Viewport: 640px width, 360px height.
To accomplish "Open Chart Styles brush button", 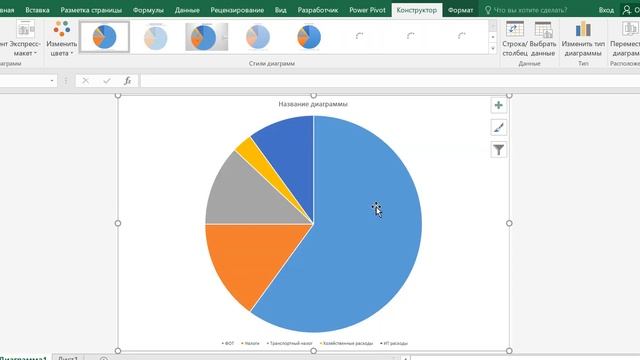I will 498,128.
